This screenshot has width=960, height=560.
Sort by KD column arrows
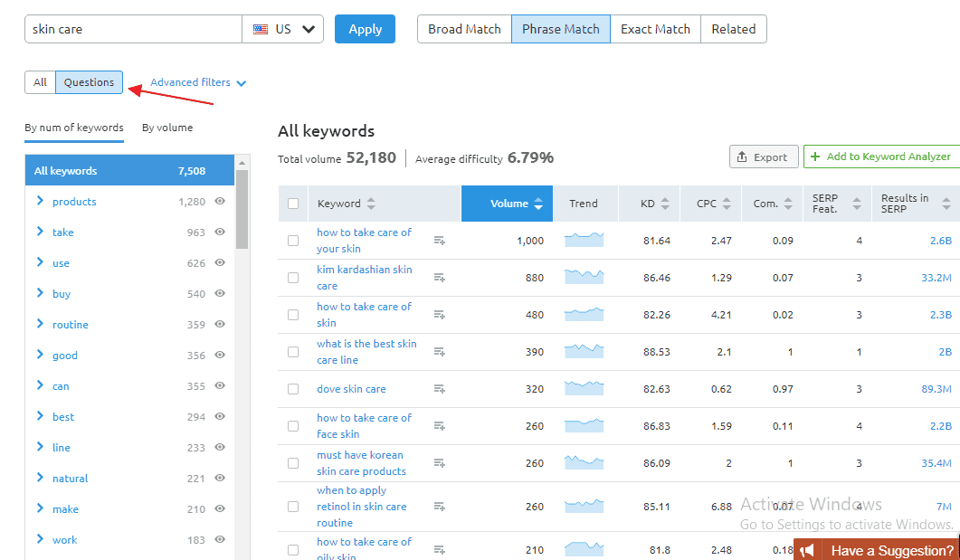pos(665,204)
